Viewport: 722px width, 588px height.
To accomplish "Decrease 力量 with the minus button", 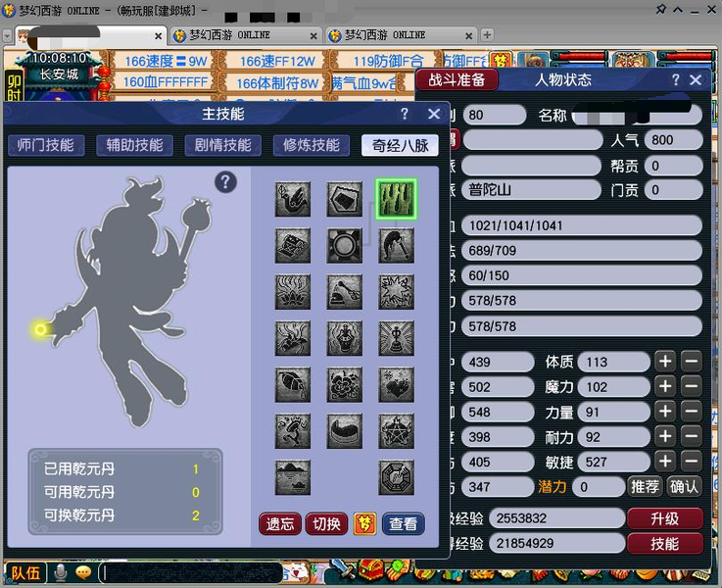I will (692, 412).
